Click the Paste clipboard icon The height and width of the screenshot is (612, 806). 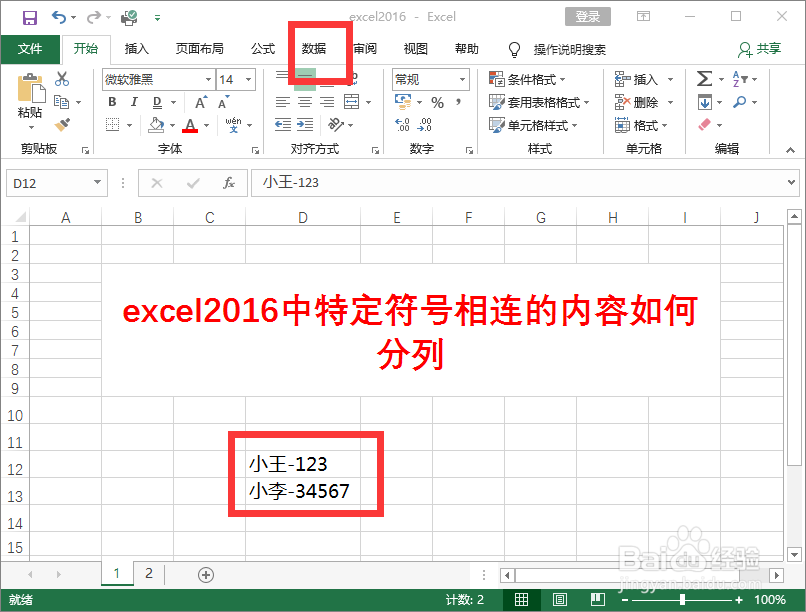click(x=30, y=88)
